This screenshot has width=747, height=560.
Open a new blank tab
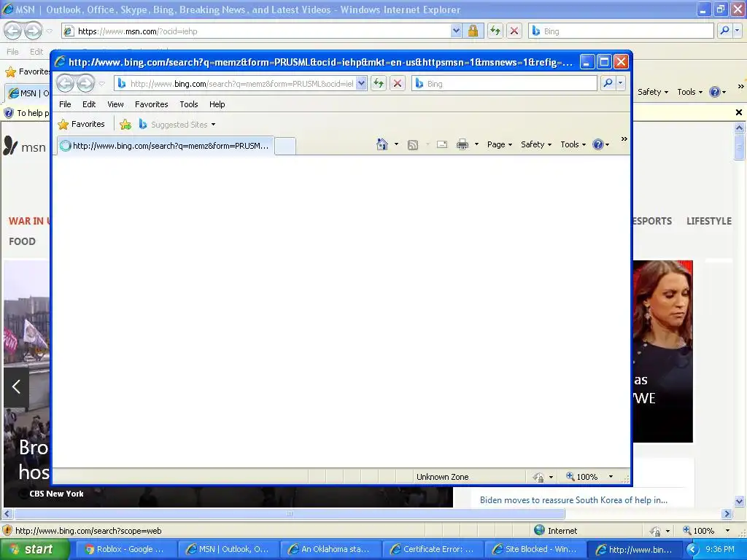285,146
